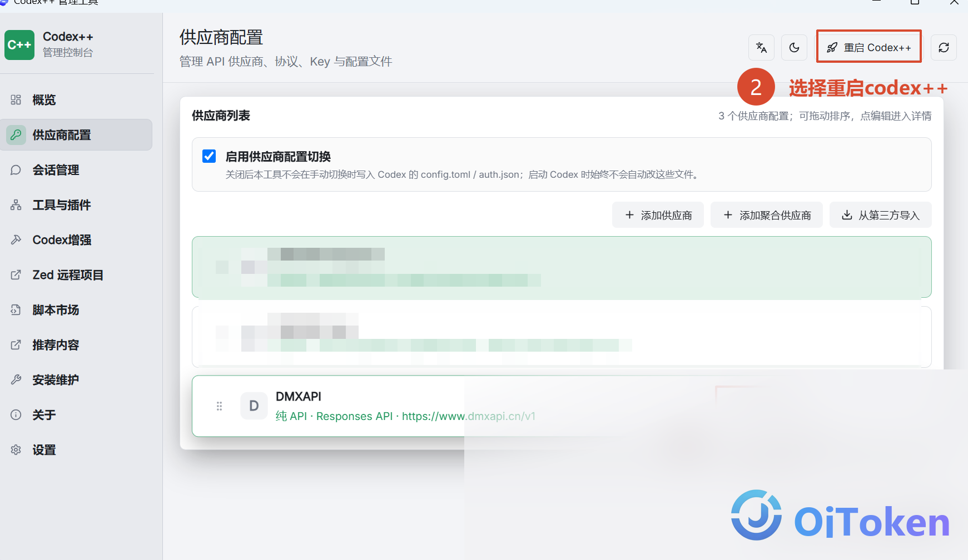Viewport: 968px width, 560px height.
Task: Click the DMXAPI drag handle icon
Action: (x=220, y=406)
